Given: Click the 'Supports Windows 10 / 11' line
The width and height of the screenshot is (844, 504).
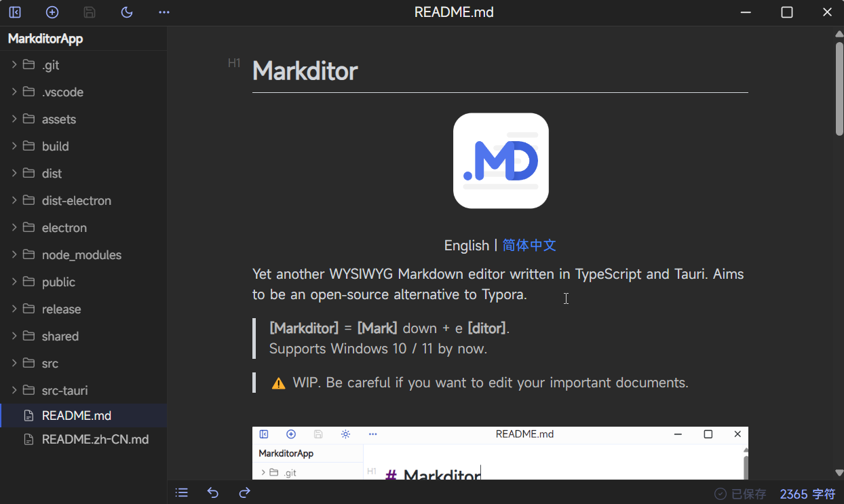Looking at the screenshot, I should tap(378, 349).
